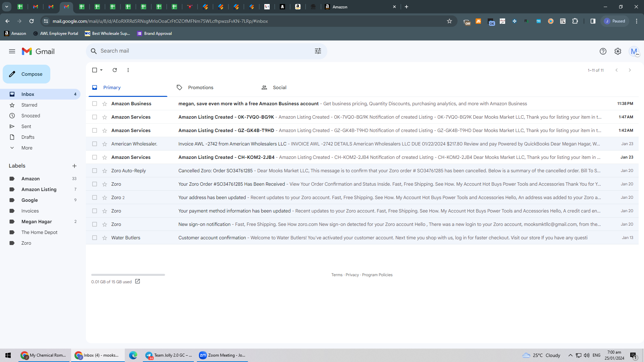Open More options three-dot menu above inbox
Image resolution: width=644 pixels, height=362 pixels.
128,70
